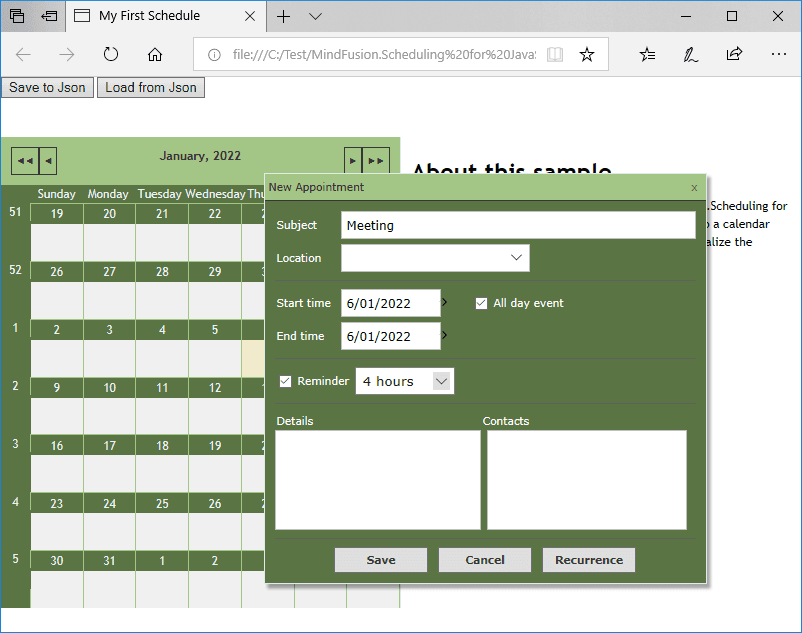
Task: Go to previous month arrow
Action: [x=48, y=161]
